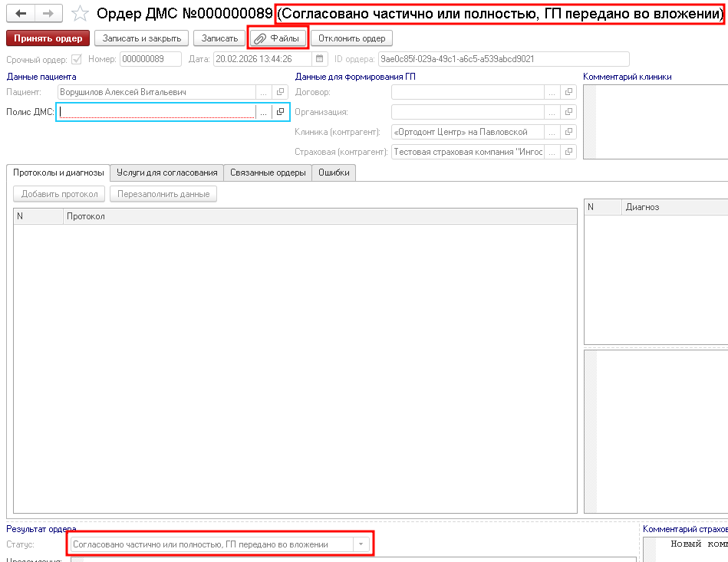Open patient record using the open icon

pos(280,92)
